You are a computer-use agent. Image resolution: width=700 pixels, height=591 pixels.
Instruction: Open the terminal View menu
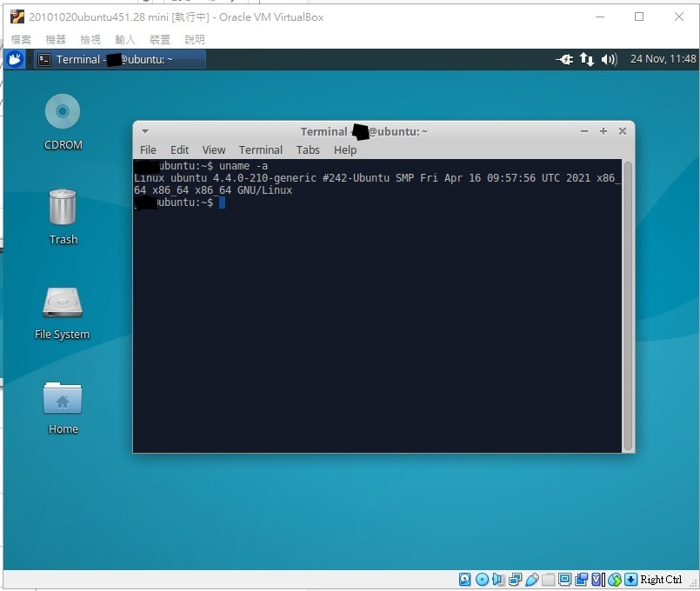(214, 149)
